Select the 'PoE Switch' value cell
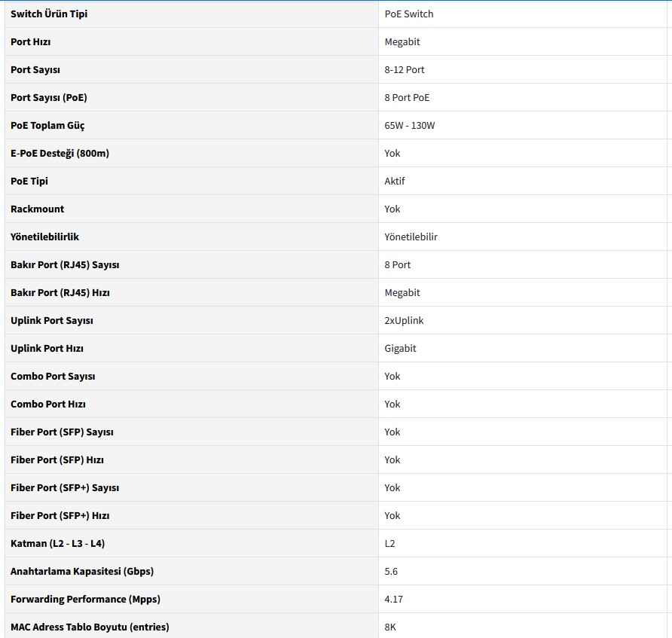Screen dimensions: 672x638 coord(409,14)
